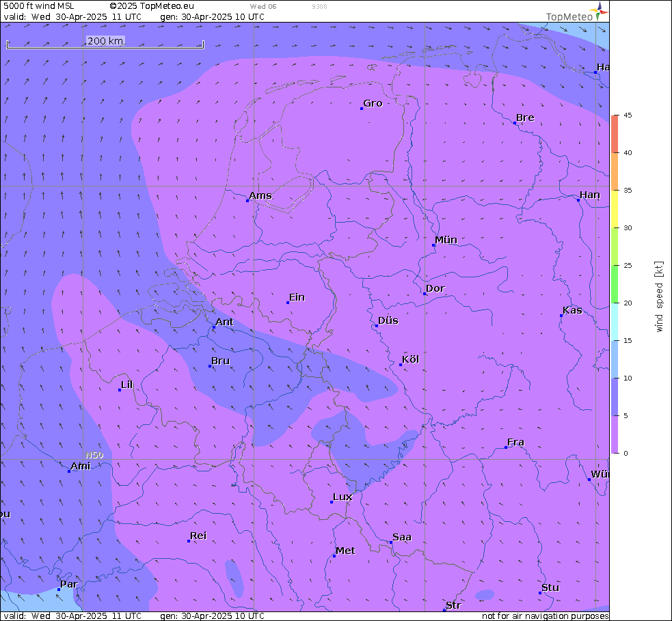The image size is (672, 621).
Task: Select the Münster marker 'Mün'
Action: [x=433, y=245]
